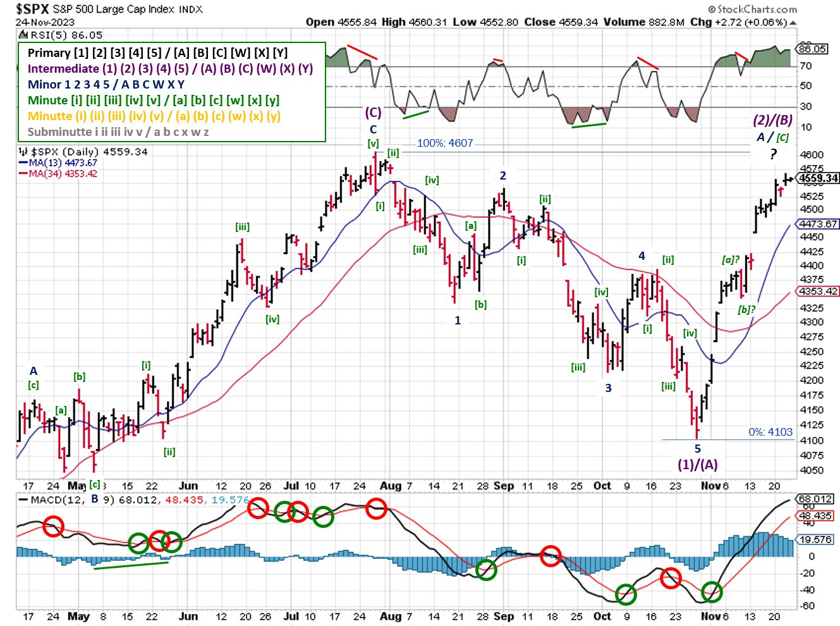Click the Minor wave 3 label in October
840x626 pixels.
[608, 388]
